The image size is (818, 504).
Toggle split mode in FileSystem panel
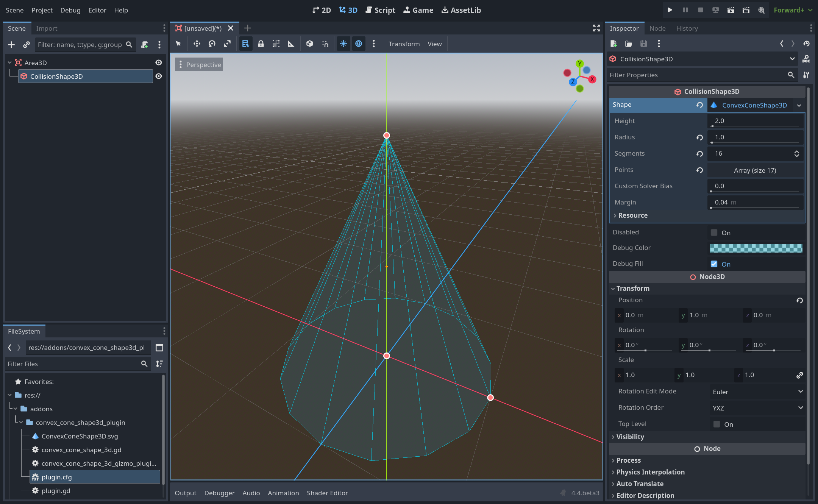(x=159, y=348)
